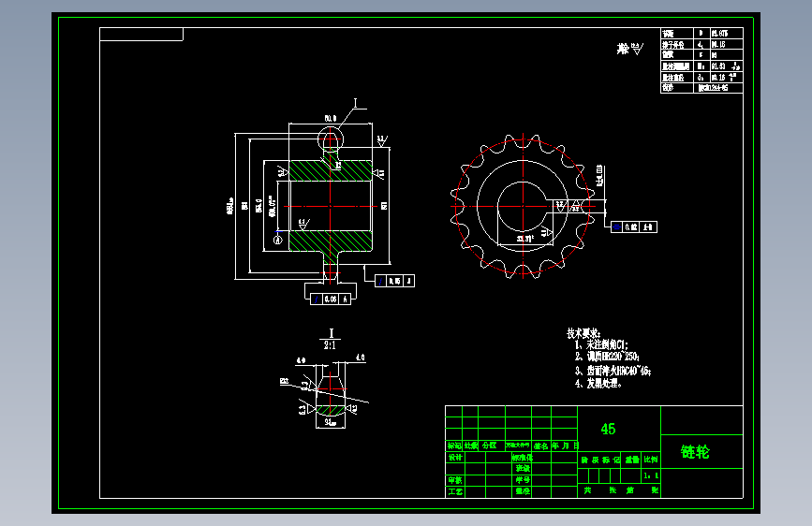Click the 齿面淬火HRC40~46 note line
The width and height of the screenshot is (812, 526).
click(x=613, y=371)
